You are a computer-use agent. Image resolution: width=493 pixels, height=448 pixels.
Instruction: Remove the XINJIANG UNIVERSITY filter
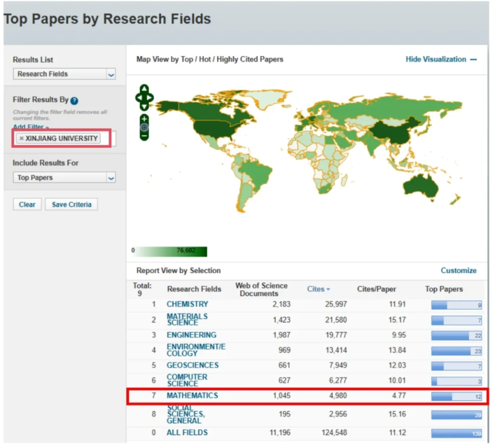click(x=21, y=138)
